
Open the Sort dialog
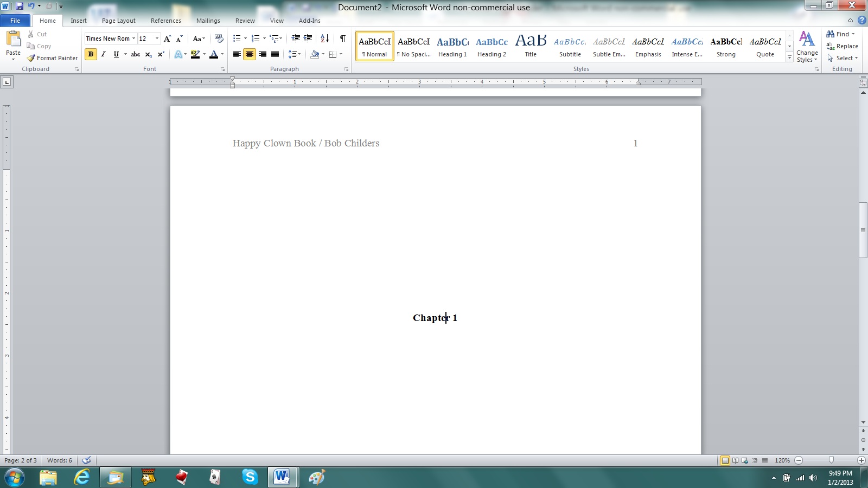(324, 38)
